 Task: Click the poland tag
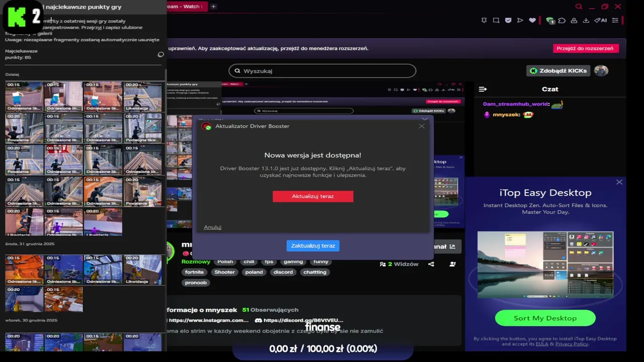[254, 272]
